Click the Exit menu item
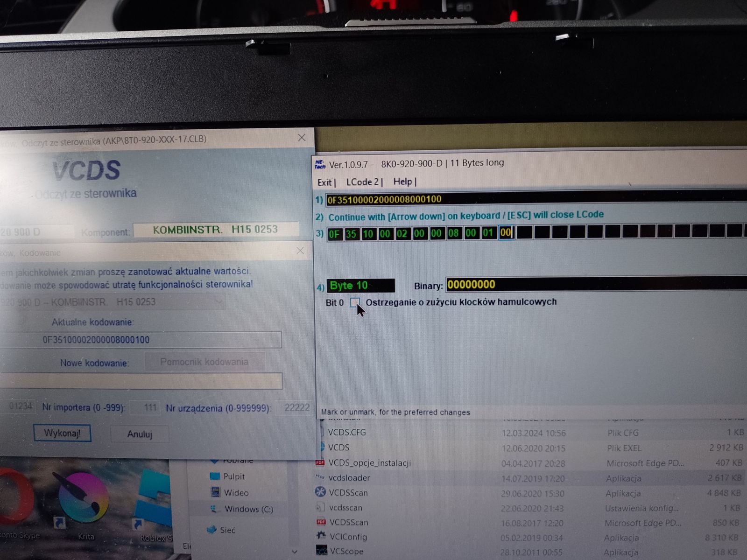The height and width of the screenshot is (560, 747). pos(324,182)
